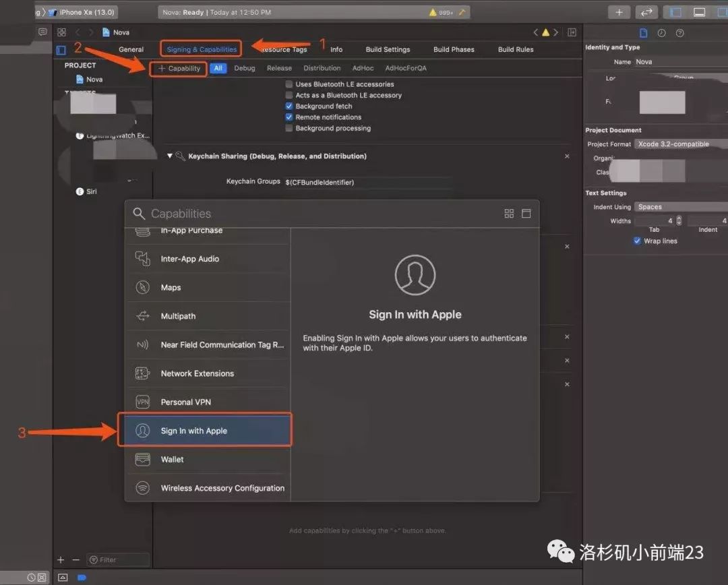Toggle the project targets list sidebar
Viewport: 728px width, 585px height.
pyautogui.click(x=61, y=50)
